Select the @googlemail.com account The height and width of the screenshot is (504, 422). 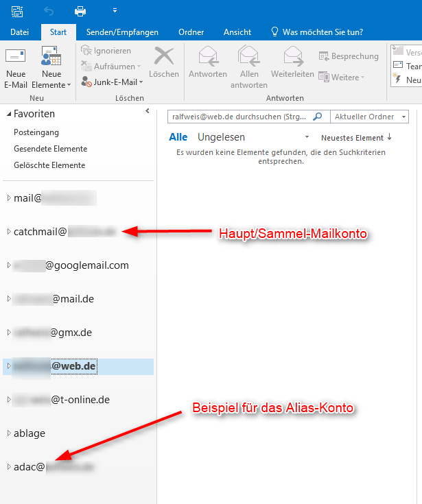[71, 265]
